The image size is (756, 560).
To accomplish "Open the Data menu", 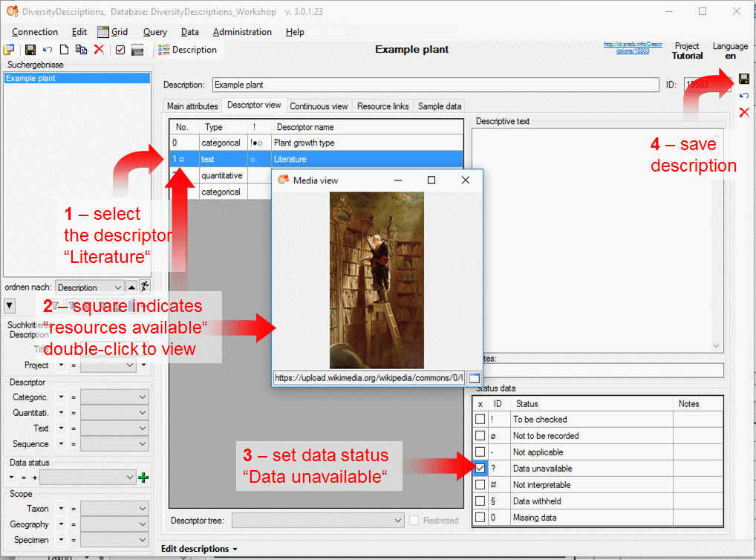I will pos(190,32).
